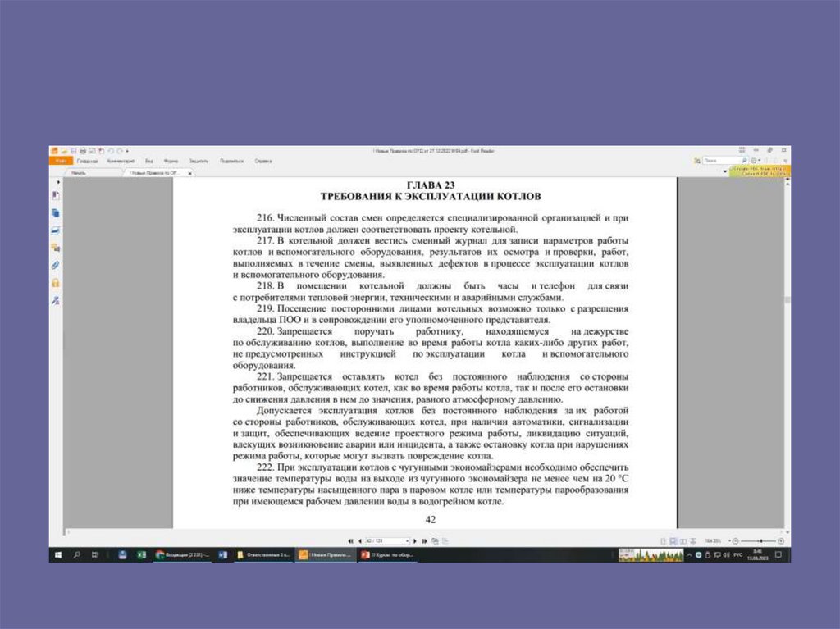Image resolution: width=840 pixels, height=629 pixels.
Task: Go to the previous page button
Action: click(x=360, y=541)
